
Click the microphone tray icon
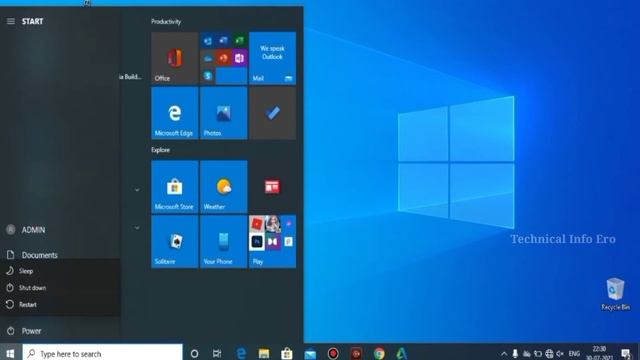click(x=515, y=353)
